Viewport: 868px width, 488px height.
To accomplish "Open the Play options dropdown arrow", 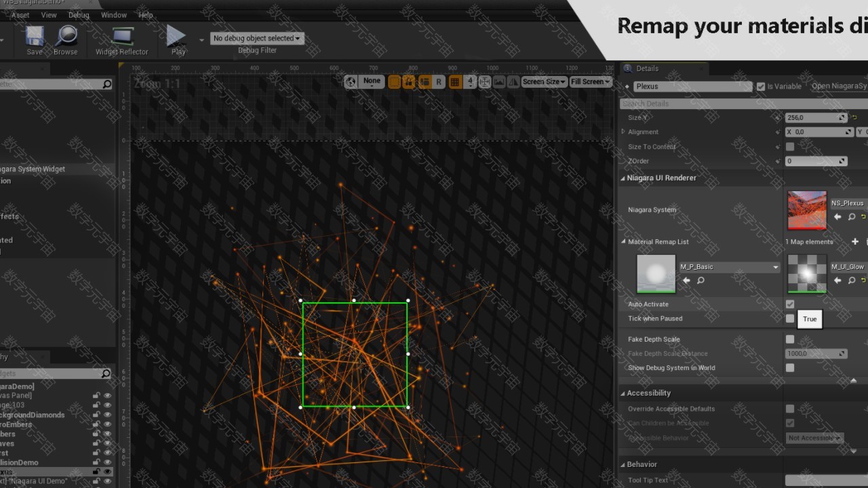I will (x=201, y=40).
